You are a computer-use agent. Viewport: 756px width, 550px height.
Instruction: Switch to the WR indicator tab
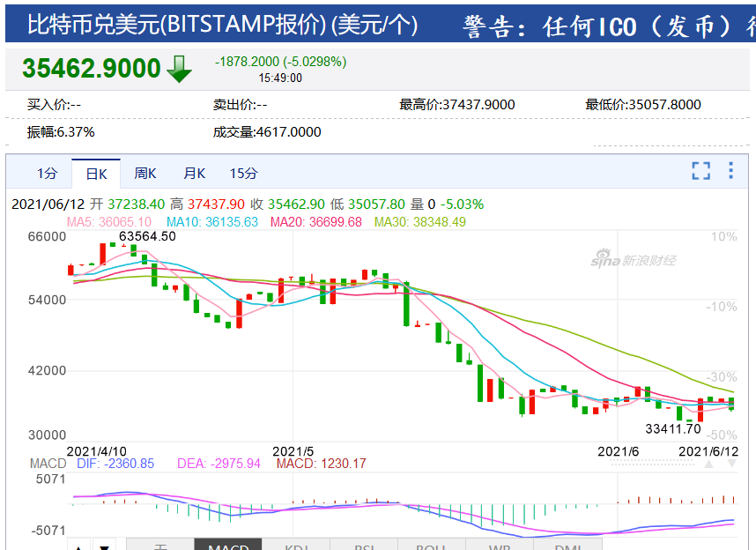tap(499, 545)
